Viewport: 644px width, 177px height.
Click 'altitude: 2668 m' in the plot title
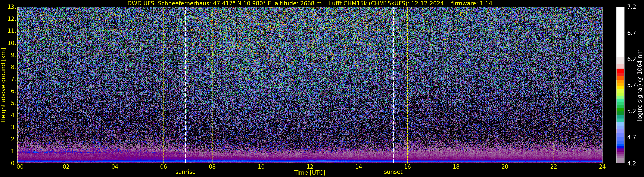tap(298, 3)
